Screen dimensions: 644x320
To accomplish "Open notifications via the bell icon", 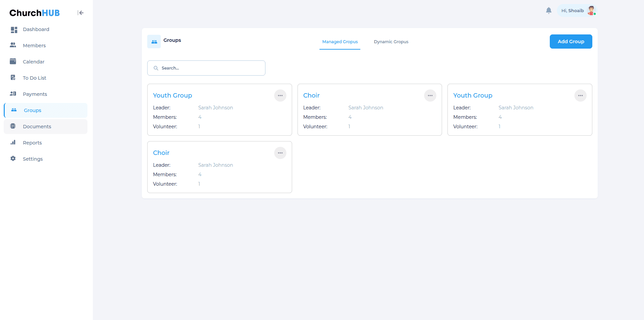I will pyautogui.click(x=548, y=11).
